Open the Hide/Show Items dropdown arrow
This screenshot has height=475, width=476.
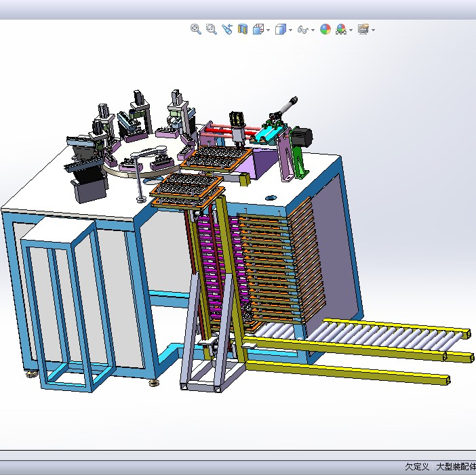[x=313, y=30]
